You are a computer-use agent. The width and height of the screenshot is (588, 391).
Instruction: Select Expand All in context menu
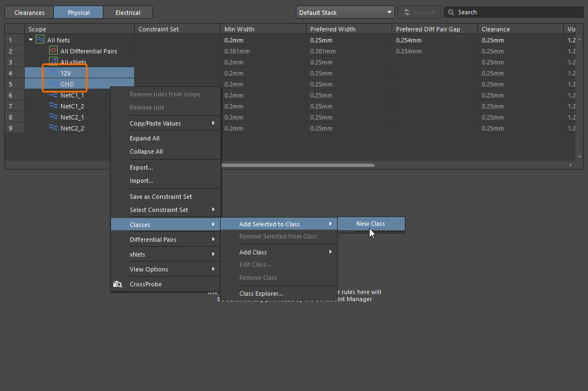click(145, 138)
